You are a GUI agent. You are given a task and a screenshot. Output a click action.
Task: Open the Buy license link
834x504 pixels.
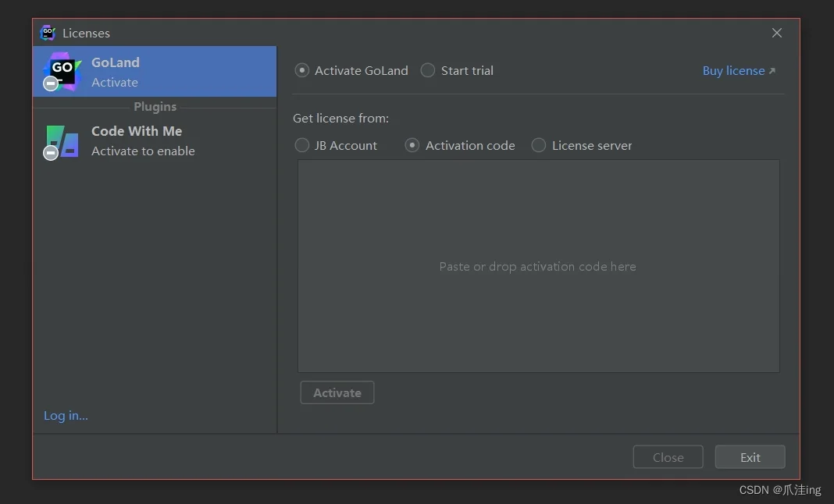pos(739,71)
